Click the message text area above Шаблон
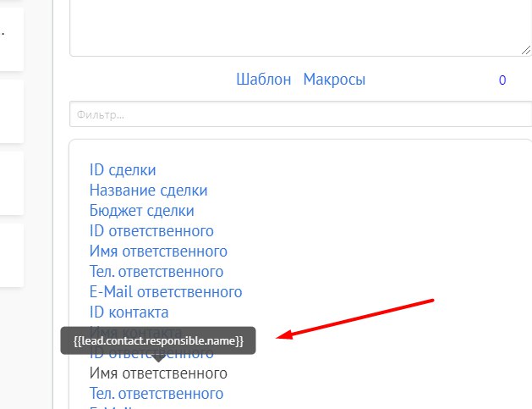532x409 pixels. [x=300, y=27]
